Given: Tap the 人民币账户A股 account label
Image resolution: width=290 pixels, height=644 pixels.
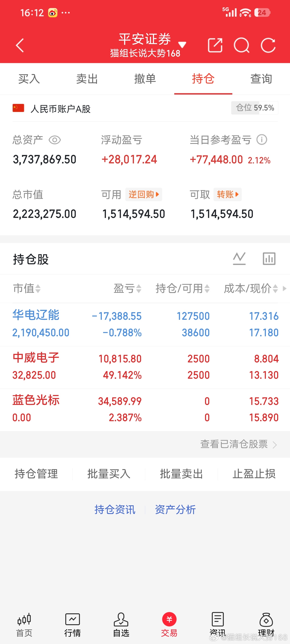Looking at the screenshot, I should [x=60, y=109].
